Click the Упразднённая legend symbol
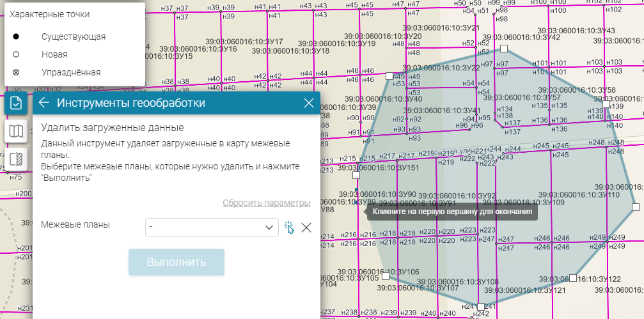Image resolution: width=644 pixels, height=319 pixels. click(x=16, y=72)
